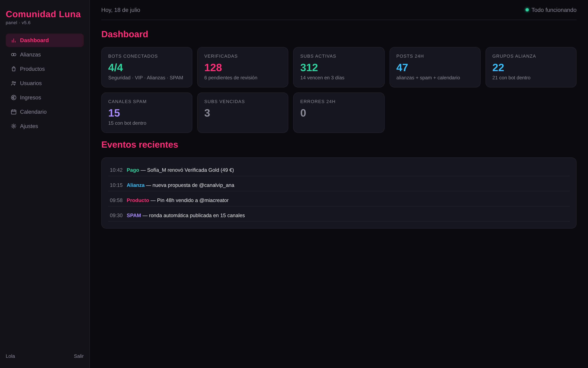Screen dimensions: 588x368
Task: Open Ajustes settings page
Action: [x=45, y=126]
